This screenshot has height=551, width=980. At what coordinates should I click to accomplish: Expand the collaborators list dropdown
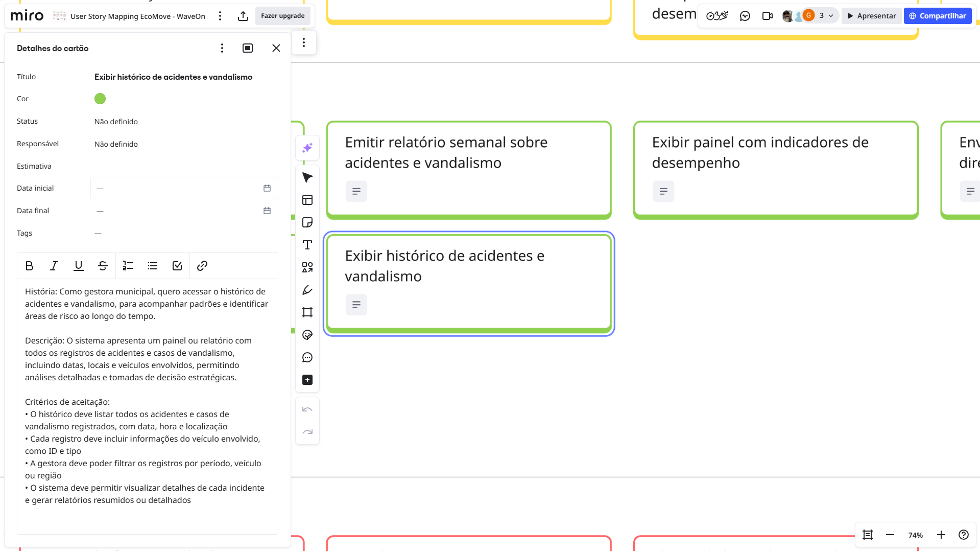831,16
